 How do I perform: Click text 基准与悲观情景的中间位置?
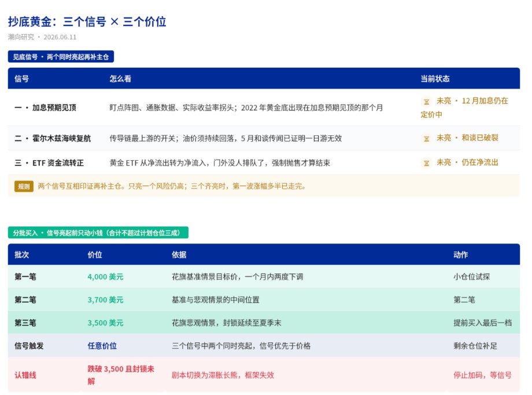[216, 300]
